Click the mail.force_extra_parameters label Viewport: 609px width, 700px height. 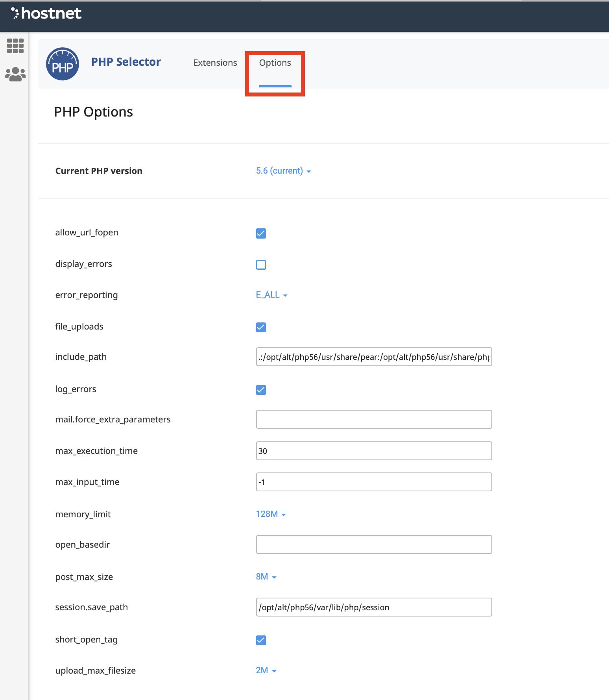(x=113, y=420)
